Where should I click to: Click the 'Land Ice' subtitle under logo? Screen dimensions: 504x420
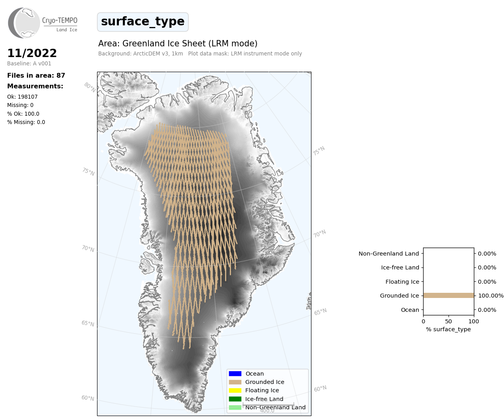tap(67, 30)
